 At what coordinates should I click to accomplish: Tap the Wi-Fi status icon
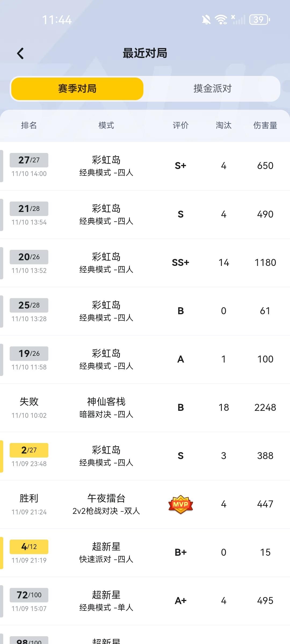click(x=221, y=20)
